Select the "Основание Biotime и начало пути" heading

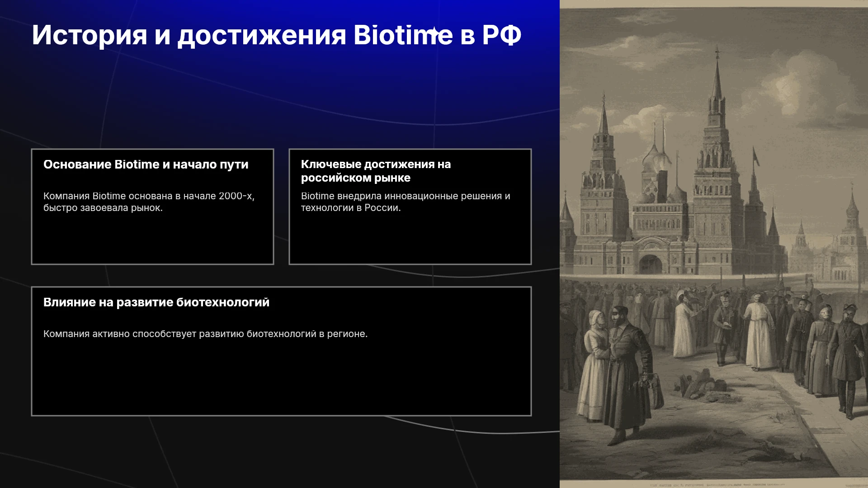point(146,164)
